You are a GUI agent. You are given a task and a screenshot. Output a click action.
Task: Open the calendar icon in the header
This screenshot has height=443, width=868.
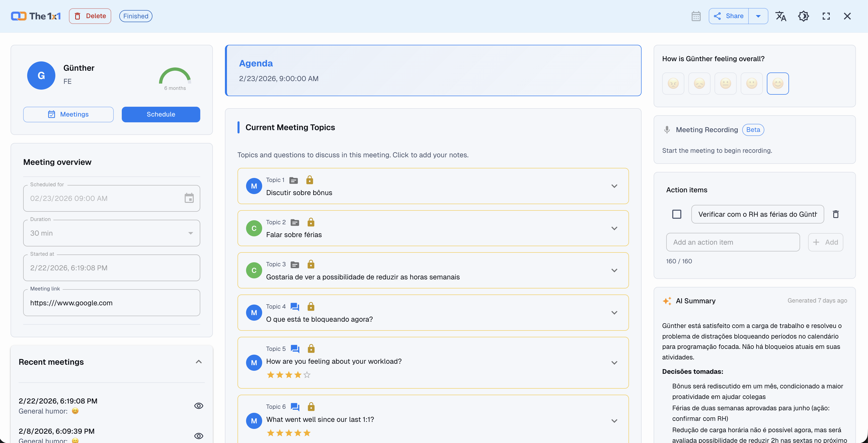tap(696, 16)
